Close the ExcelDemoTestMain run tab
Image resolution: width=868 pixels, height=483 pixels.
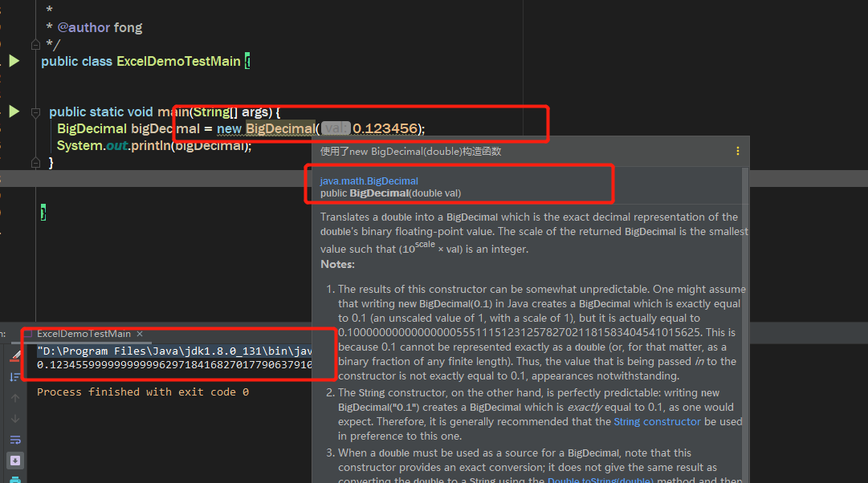[140, 334]
